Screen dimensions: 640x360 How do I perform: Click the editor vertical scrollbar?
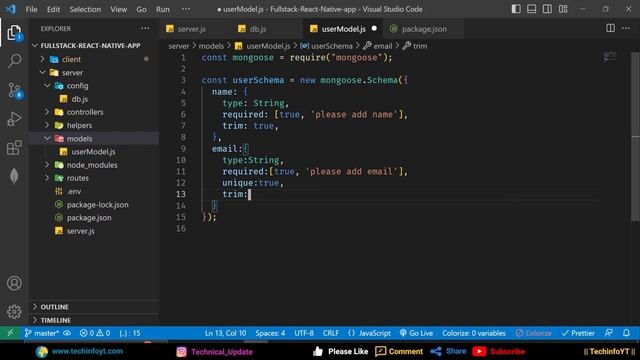point(636,137)
